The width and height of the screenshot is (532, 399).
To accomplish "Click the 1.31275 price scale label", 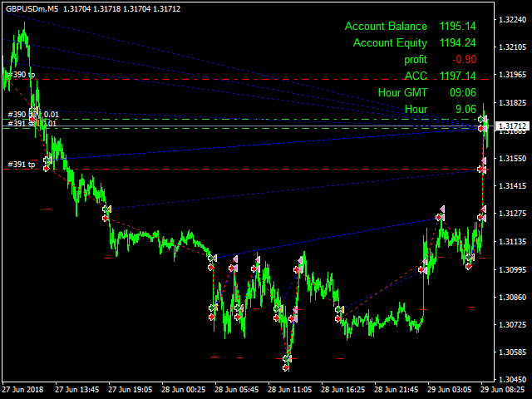I will click(512, 214).
